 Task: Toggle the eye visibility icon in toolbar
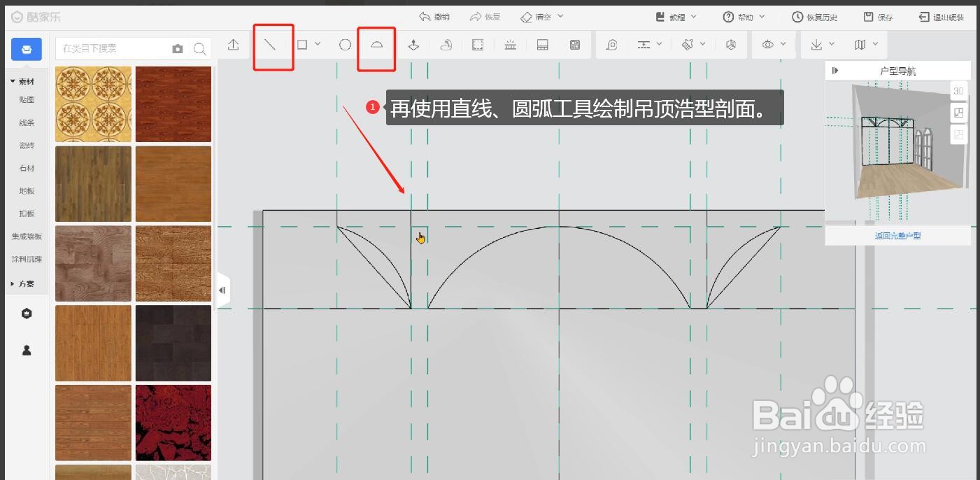(x=768, y=45)
